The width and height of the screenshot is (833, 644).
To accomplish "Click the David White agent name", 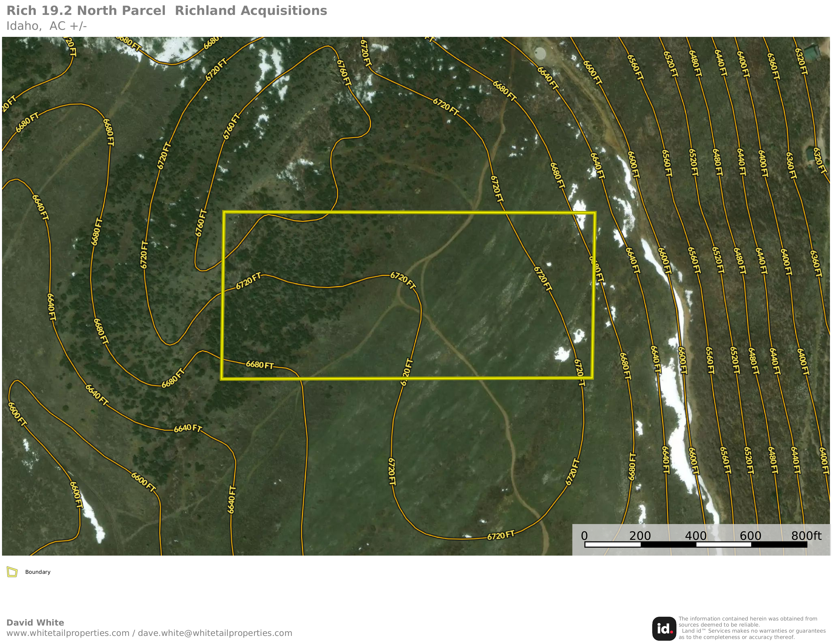I will point(35,623).
